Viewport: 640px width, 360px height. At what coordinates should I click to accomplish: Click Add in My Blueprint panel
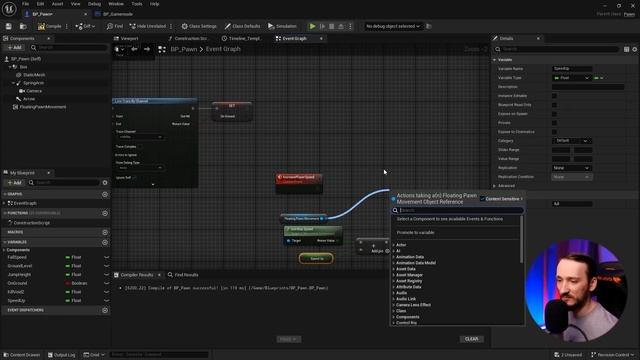tap(15, 182)
